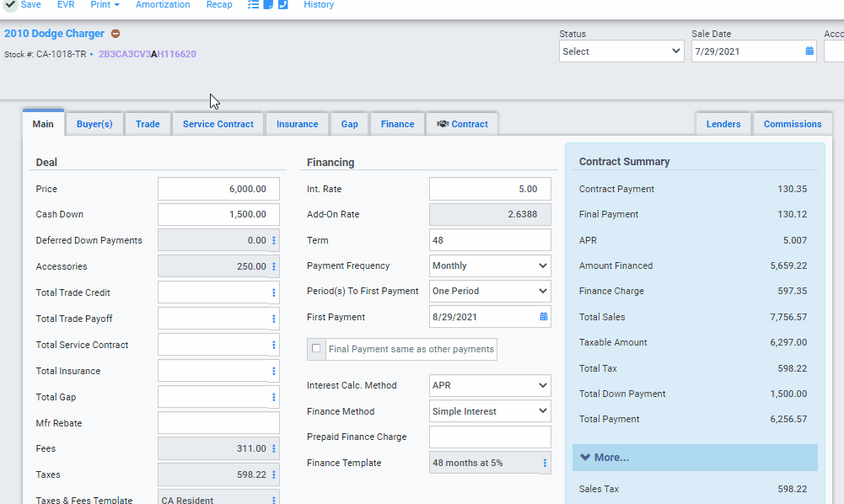Viewport: 844px width, 504px height.
Task: Open the Status dropdown
Action: [621, 51]
